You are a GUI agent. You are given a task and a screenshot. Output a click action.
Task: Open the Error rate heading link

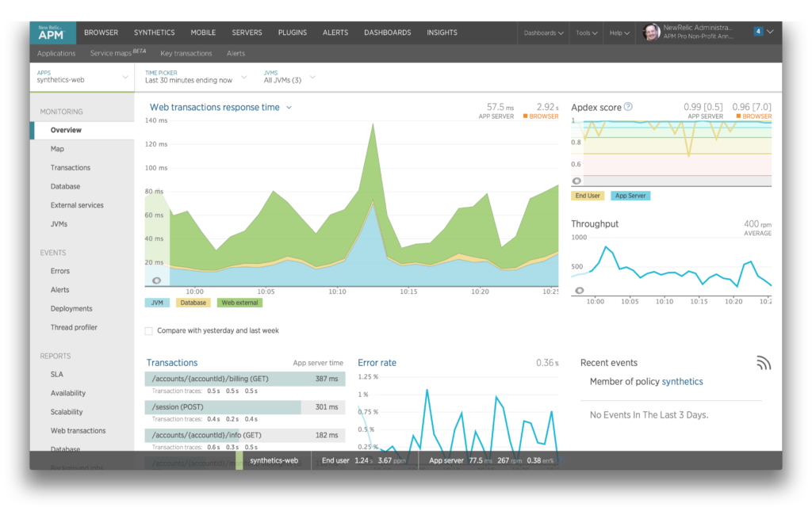tap(377, 363)
